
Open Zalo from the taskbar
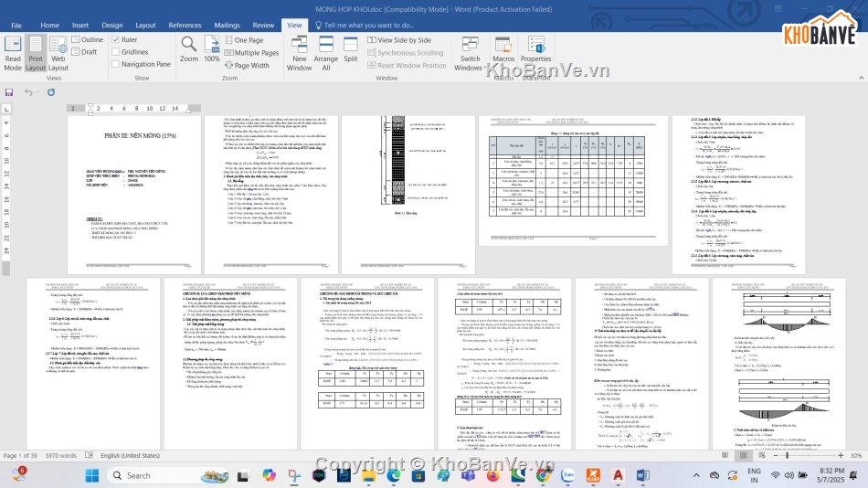pyautogui.click(x=568, y=475)
